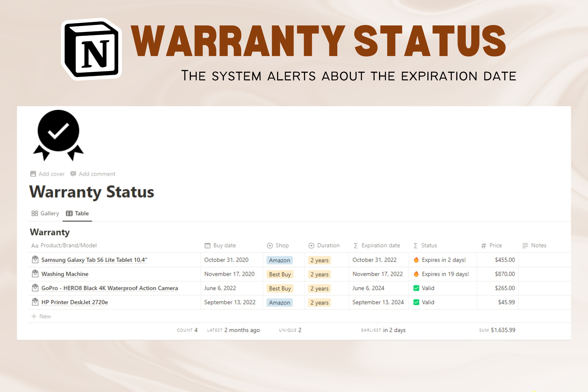Open the Duration column dropdown icon
The width and height of the screenshot is (588, 392).
311,246
